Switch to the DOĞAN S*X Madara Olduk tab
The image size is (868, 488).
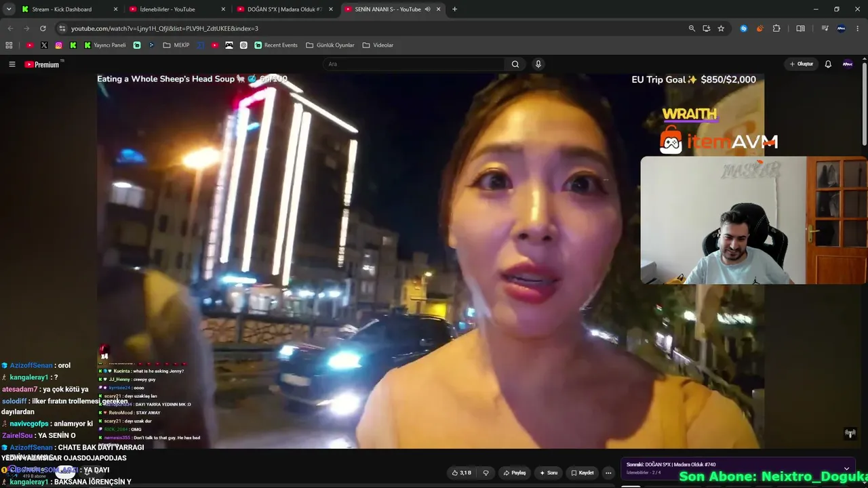click(x=285, y=9)
